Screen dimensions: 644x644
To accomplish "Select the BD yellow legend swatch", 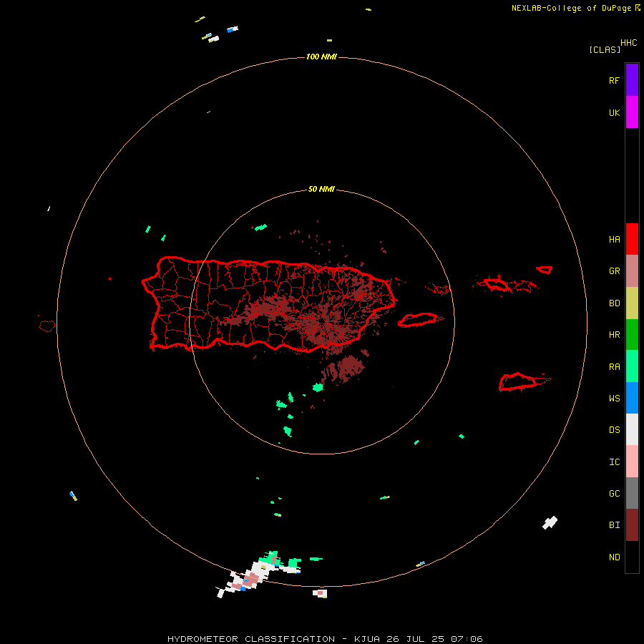I will click(x=632, y=303).
